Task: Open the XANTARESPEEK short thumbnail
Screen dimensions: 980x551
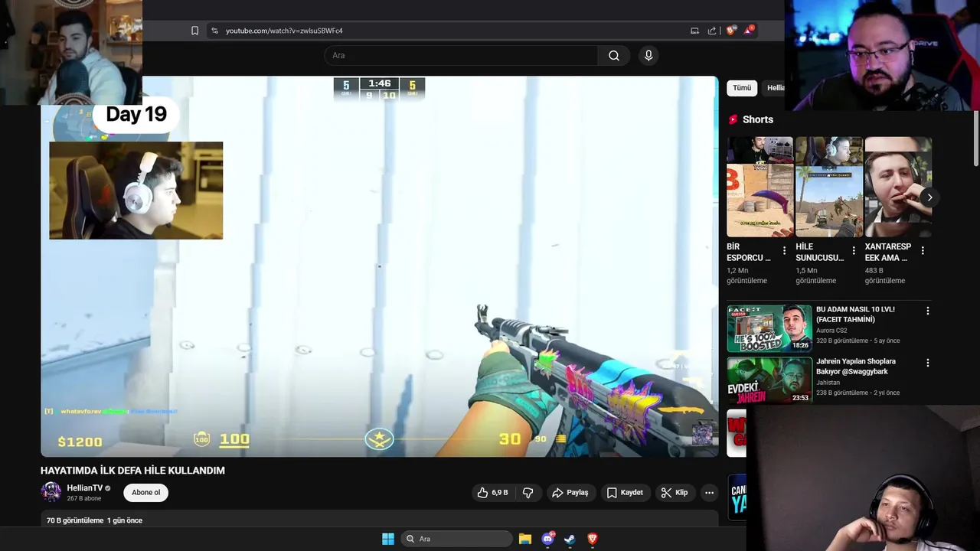Action: [x=898, y=187]
